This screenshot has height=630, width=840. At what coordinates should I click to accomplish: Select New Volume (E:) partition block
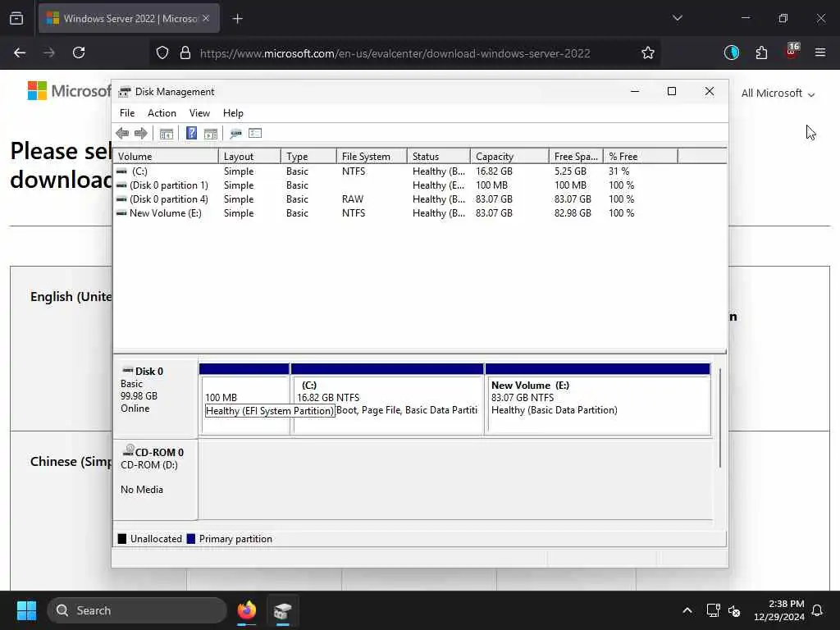coord(598,399)
